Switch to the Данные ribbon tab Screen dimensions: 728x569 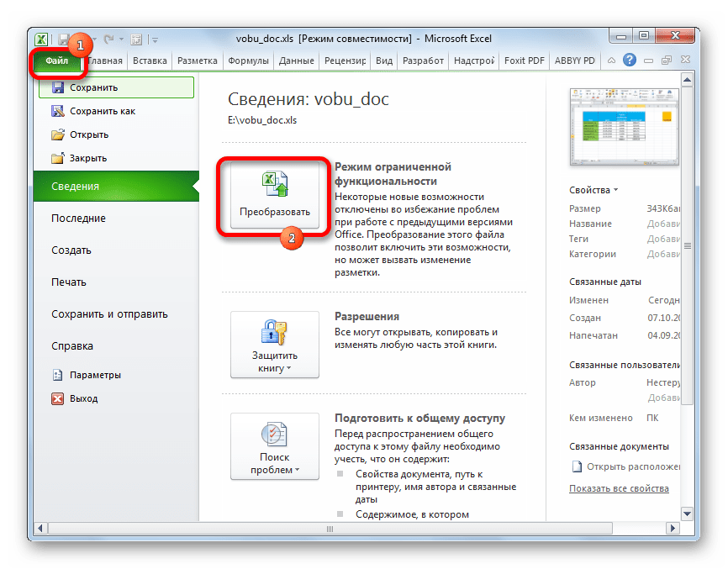click(296, 61)
